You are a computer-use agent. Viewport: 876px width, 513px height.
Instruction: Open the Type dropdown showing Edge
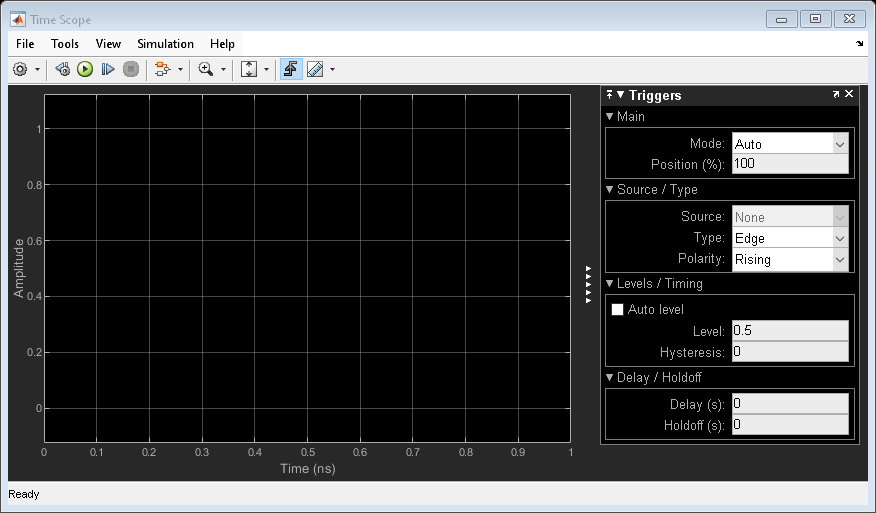(790, 238)
